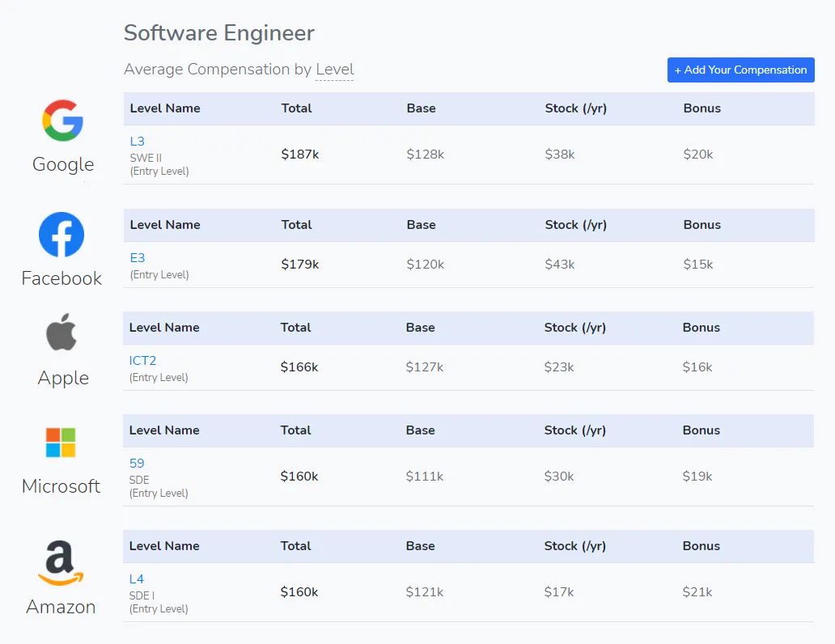Select Facebook company name label

point(61,278)
